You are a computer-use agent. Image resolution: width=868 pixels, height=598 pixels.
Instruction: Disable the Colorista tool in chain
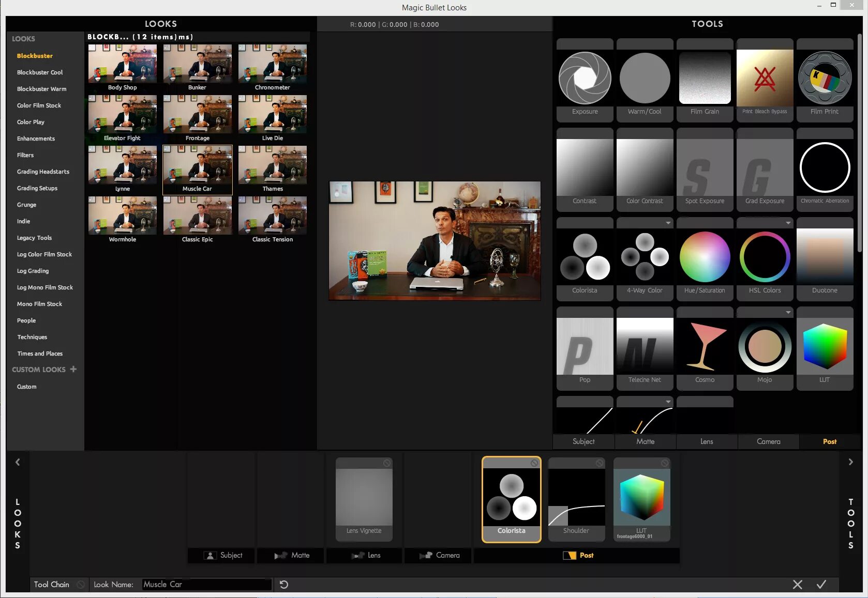(x=534, y=463)
